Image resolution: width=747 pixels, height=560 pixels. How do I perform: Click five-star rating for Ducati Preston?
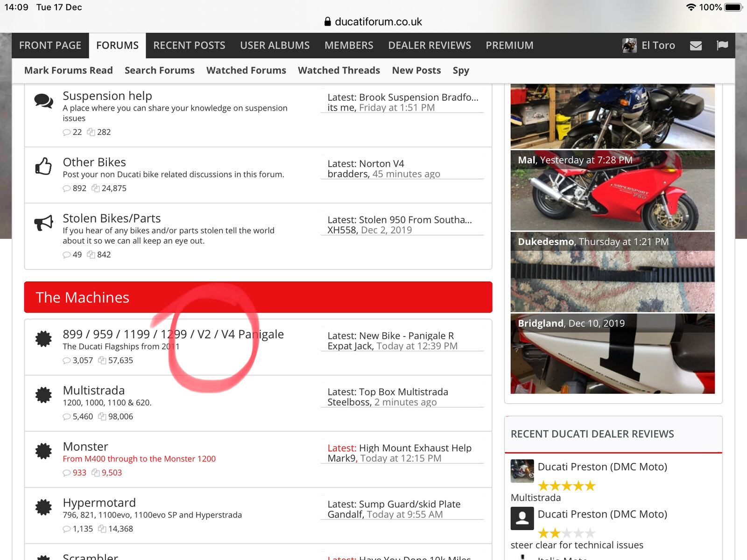567,486
